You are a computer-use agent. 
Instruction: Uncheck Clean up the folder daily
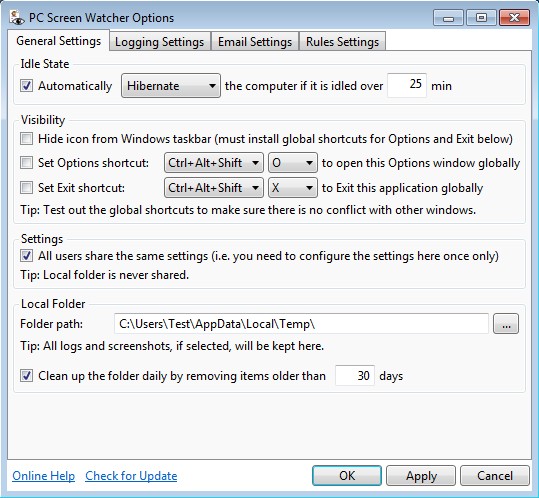point(26,376)
